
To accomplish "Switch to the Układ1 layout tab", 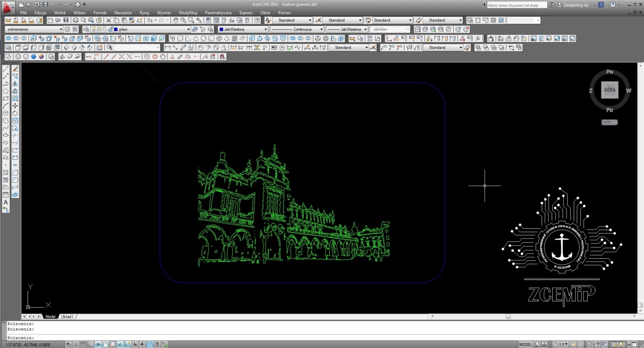I will (x=67, y=316).
